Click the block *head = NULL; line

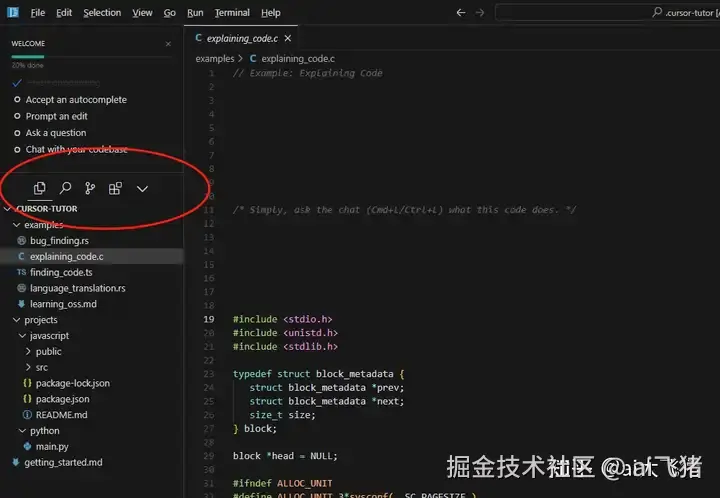[x=285, y=456]
